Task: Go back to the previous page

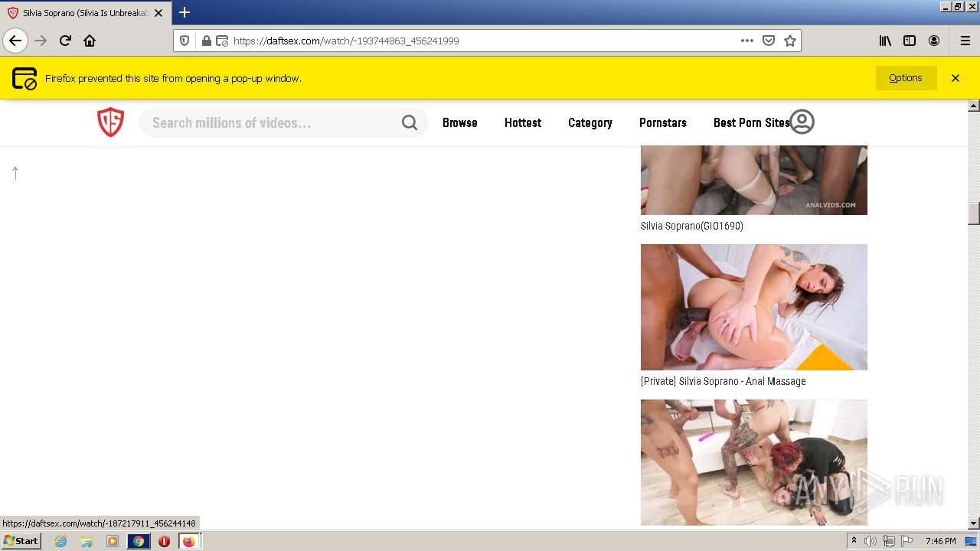Action: [x=15, y=41]
